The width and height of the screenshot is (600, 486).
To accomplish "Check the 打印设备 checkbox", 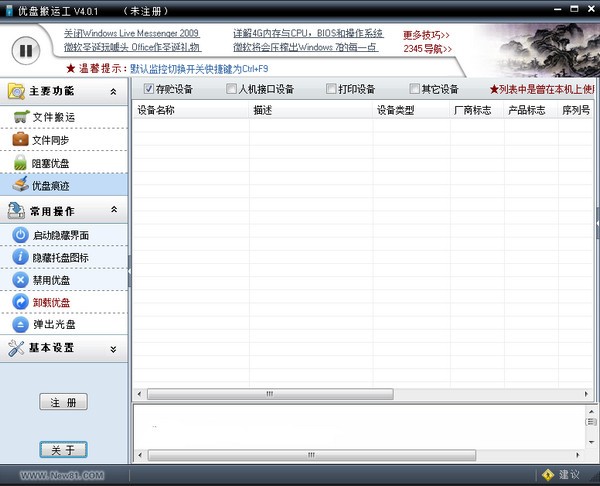I will point(331,89).
